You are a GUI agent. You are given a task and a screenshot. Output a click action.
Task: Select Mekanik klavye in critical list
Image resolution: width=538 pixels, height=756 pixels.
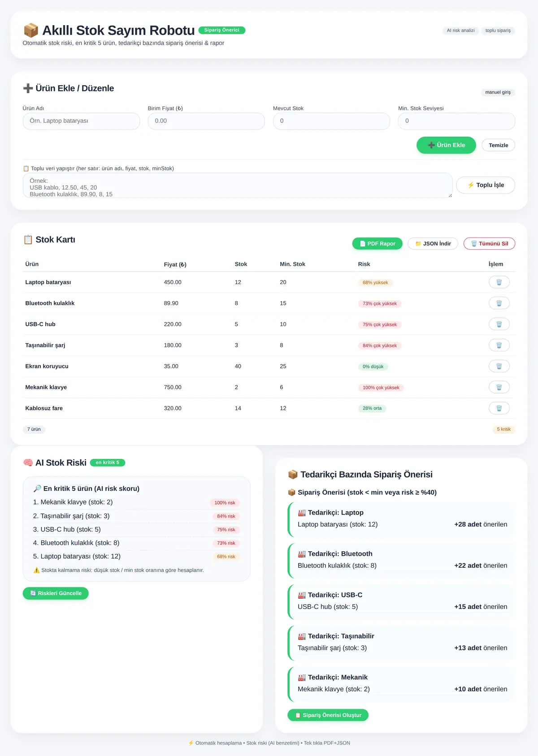click(136, 502)
